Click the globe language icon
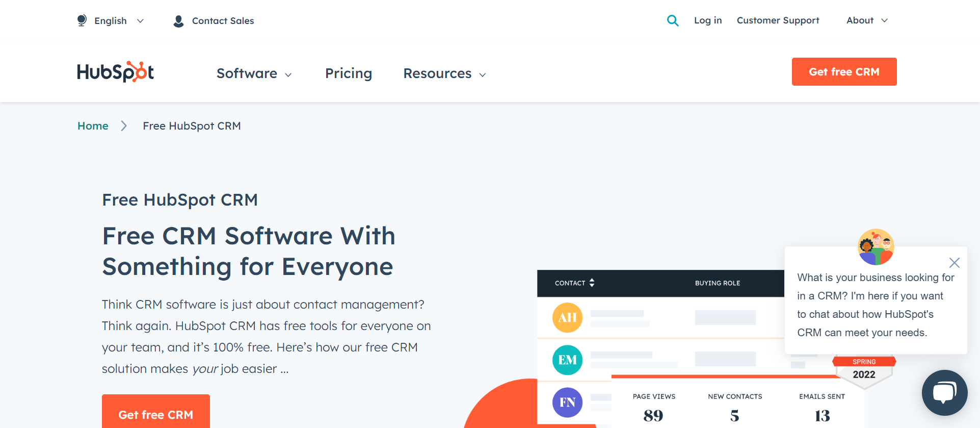Image resolution: width=980 pixels, height=428 pixels. tap(82, 20)
